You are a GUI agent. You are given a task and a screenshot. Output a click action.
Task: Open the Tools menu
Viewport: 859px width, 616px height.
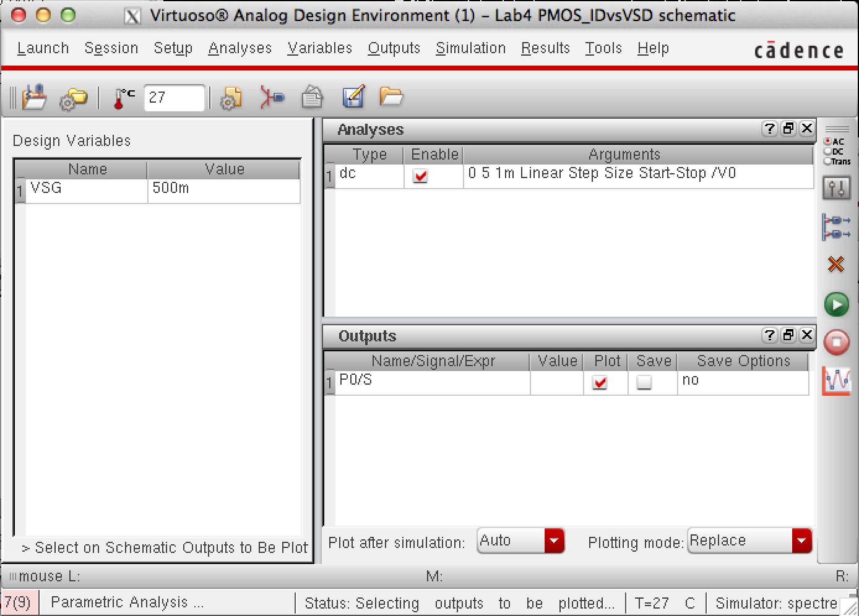pos(603,48)
